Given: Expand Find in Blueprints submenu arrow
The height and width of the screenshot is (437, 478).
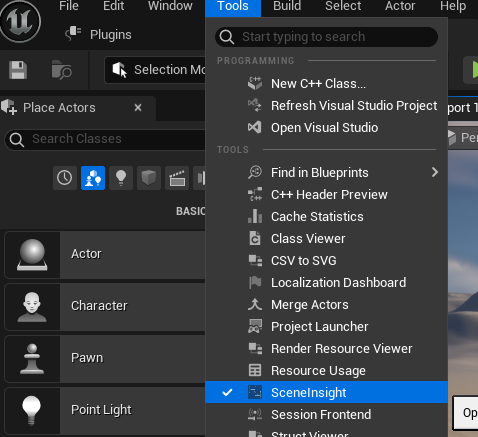Looking at the screenshot, I should (x=434, y=172).
